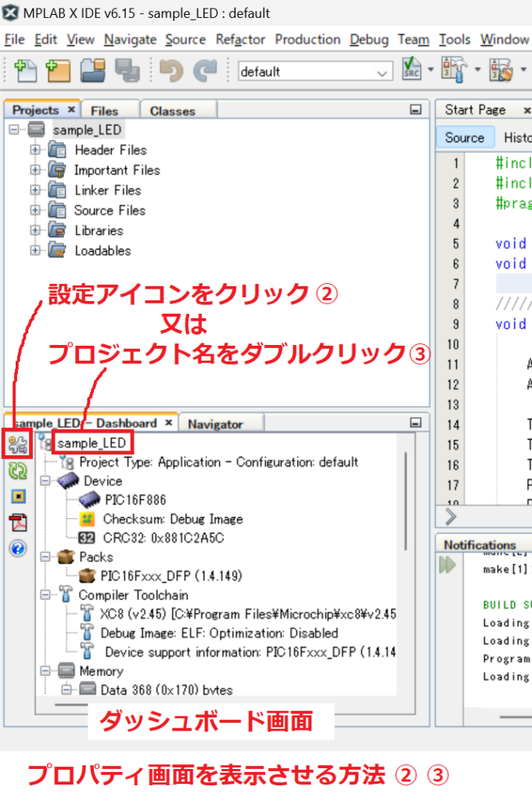Minimize the Projects panel window group

pos(415,110)
